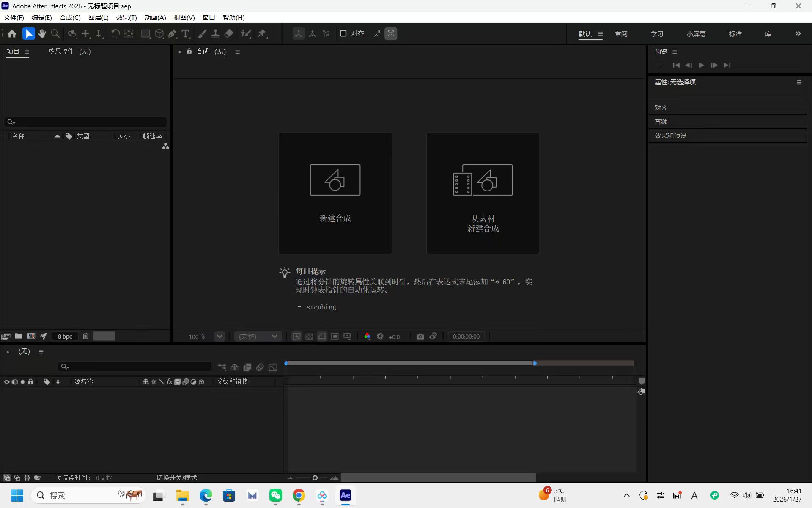Click the 新建合成 button
Viewport: 812px width, 508px height.
pyautogui.click(x=335, y=193)
